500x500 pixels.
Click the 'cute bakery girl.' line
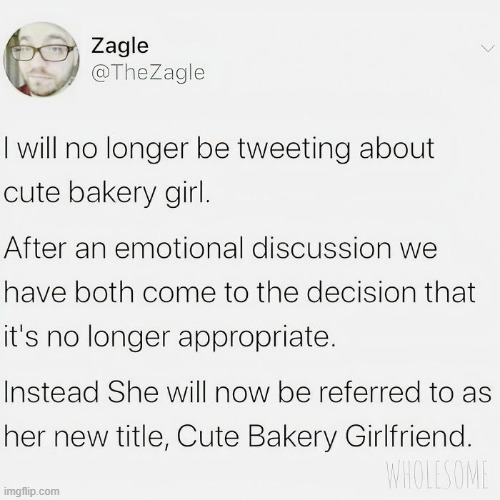107,193
